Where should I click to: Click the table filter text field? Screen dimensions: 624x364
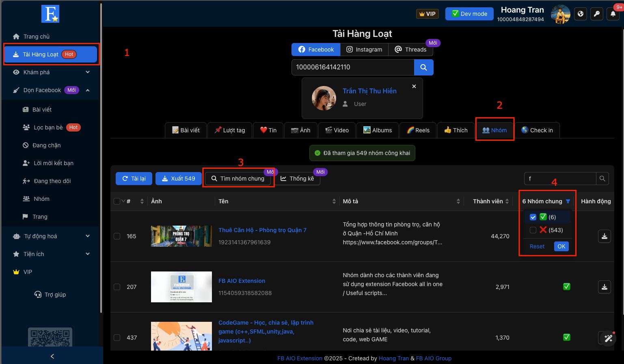pyautogui.click(x=560, y=179)
